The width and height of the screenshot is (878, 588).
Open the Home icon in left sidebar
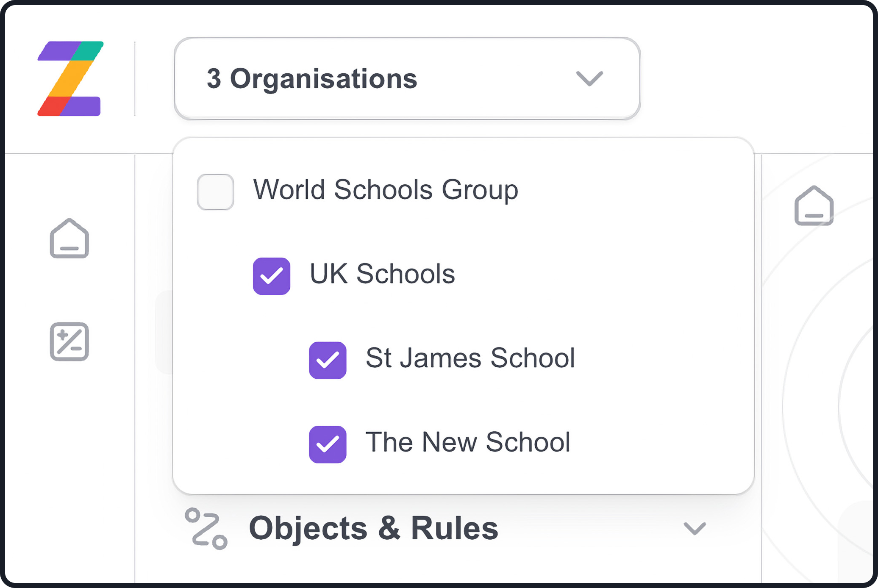pyautogui.click(x=69, y=239)
